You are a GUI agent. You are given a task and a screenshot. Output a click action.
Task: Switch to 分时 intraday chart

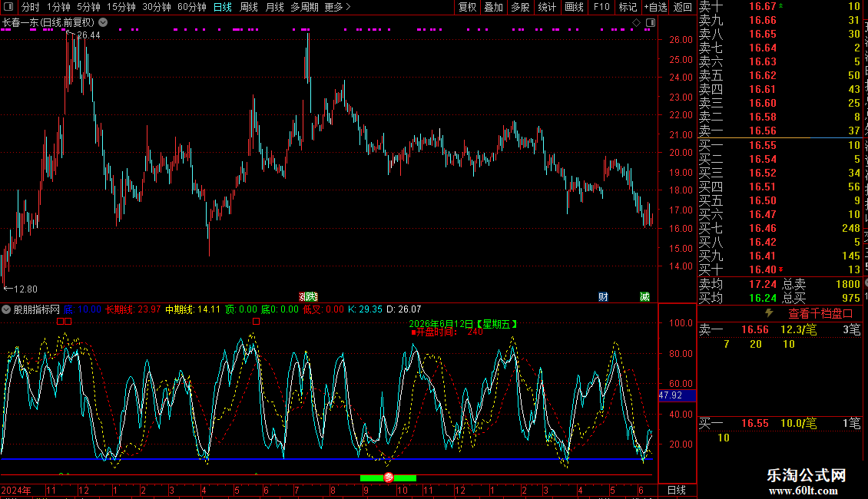pos(31,7)
